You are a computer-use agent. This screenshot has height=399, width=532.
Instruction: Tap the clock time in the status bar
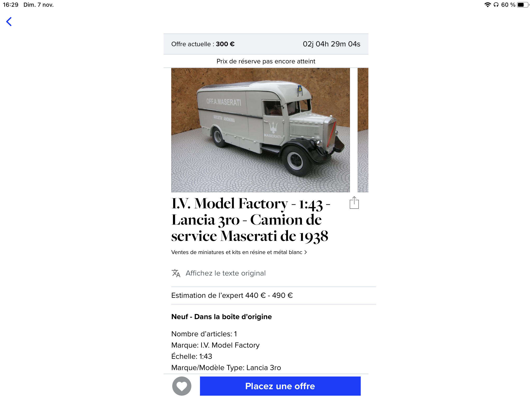coord(11,5)
